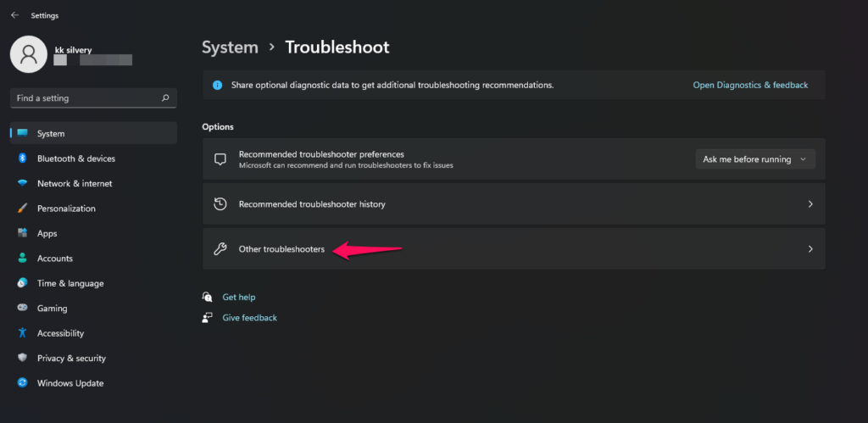Open Recommended troubleshooter history row
This screenshot has width=868, height=423.
[x=514, y=203]
